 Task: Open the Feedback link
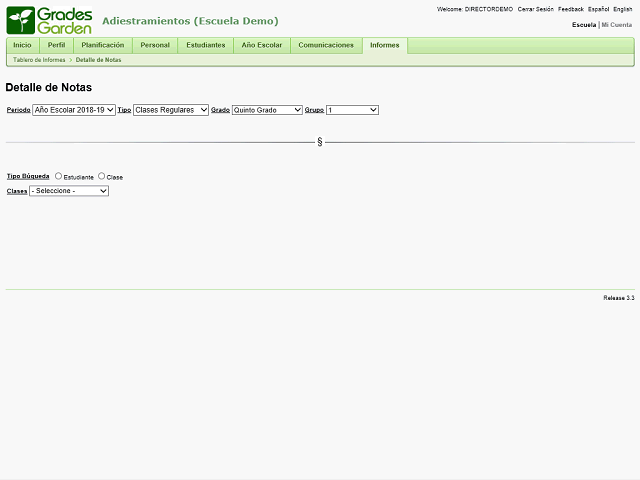[570, 9]
